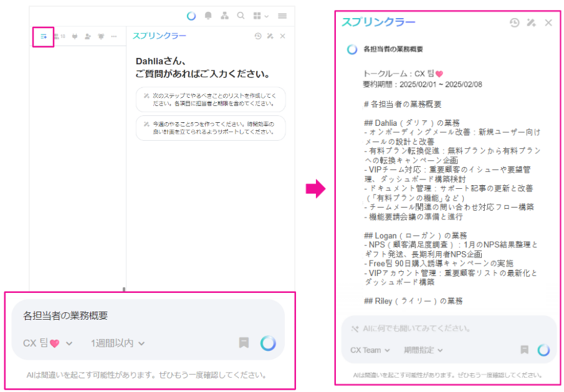Select suggestion about next-step to-do list
Viewport: 564px width, 392px height.
tap(211, 100)
